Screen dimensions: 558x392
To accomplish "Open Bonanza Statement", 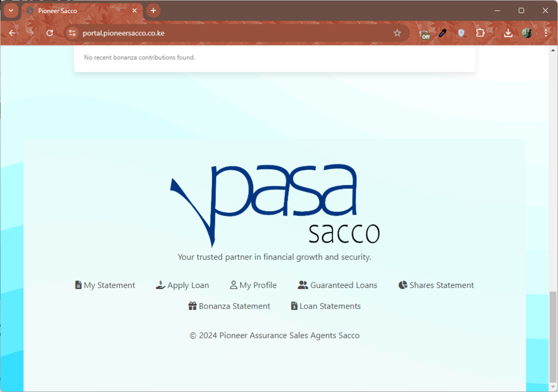I will (229, 307).
